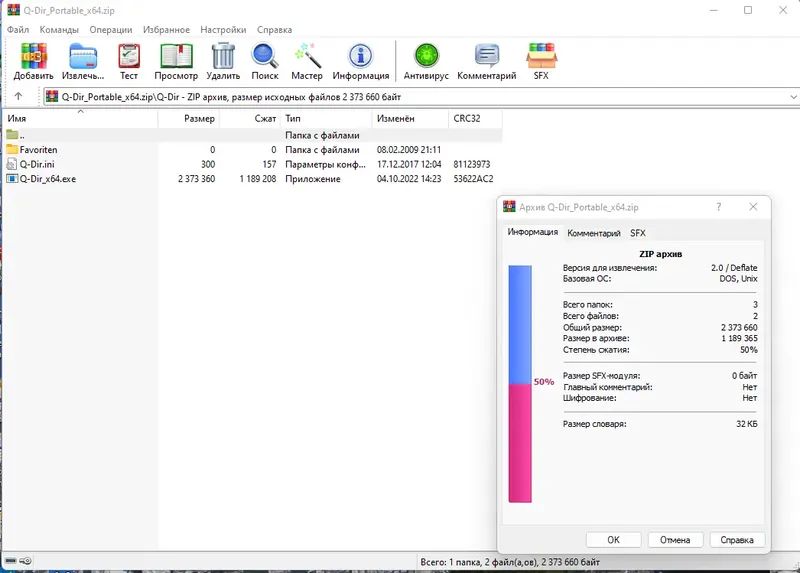Click the CRC32 value 81123973
The width and height of the screenshot is (800, 573).
(472, 164)
